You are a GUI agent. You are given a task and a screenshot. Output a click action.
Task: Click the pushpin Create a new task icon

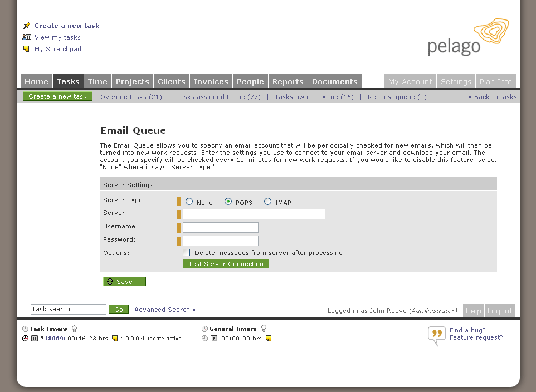click(x=26, y=25)
